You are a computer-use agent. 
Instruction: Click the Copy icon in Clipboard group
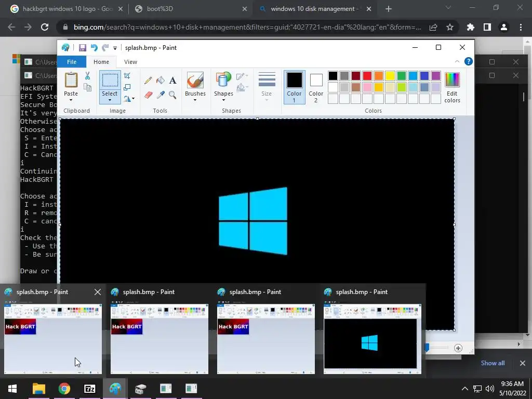click(x=87, y=88)
